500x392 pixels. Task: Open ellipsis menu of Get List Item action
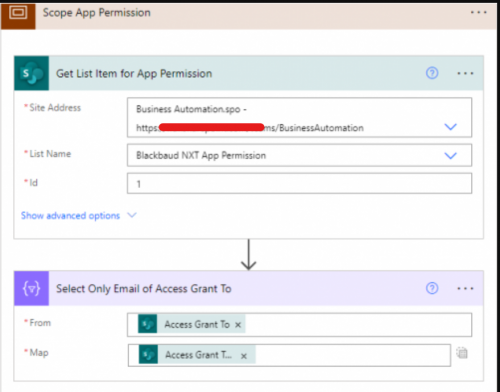[x=465, y=73]
